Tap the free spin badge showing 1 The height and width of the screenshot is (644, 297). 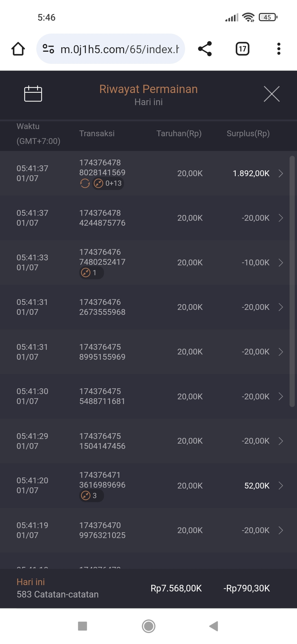(x=91, y=273)
